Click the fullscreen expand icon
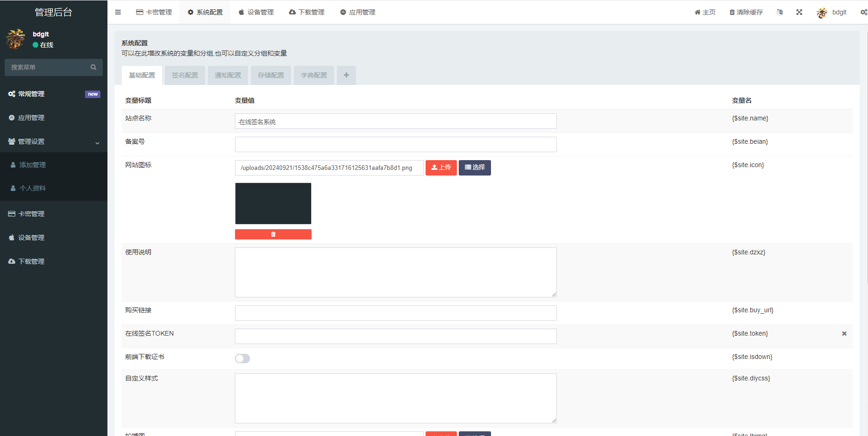The width and height of the screenshot is (868, 436). pyautogui.click(x=799, y=12)
